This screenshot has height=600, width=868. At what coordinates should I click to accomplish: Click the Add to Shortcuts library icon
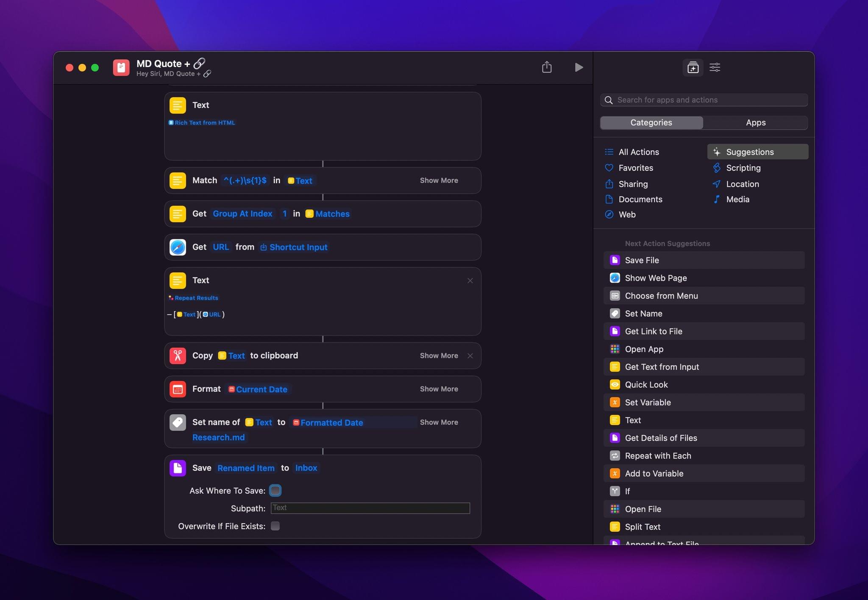[x=693, y=67]
